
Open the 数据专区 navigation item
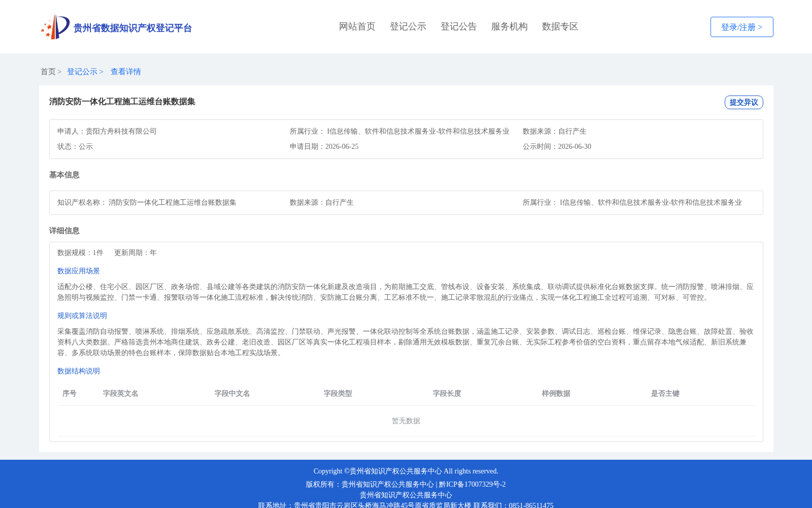[560, 26]
